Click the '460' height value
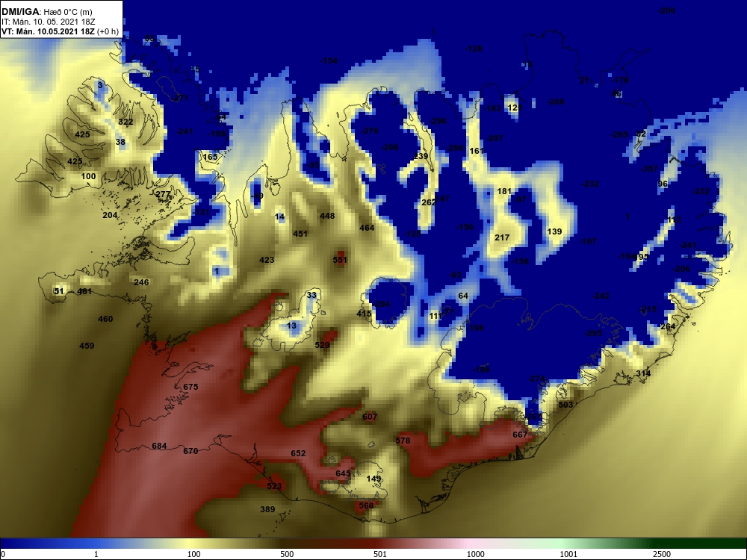 [x=105, y=319]
